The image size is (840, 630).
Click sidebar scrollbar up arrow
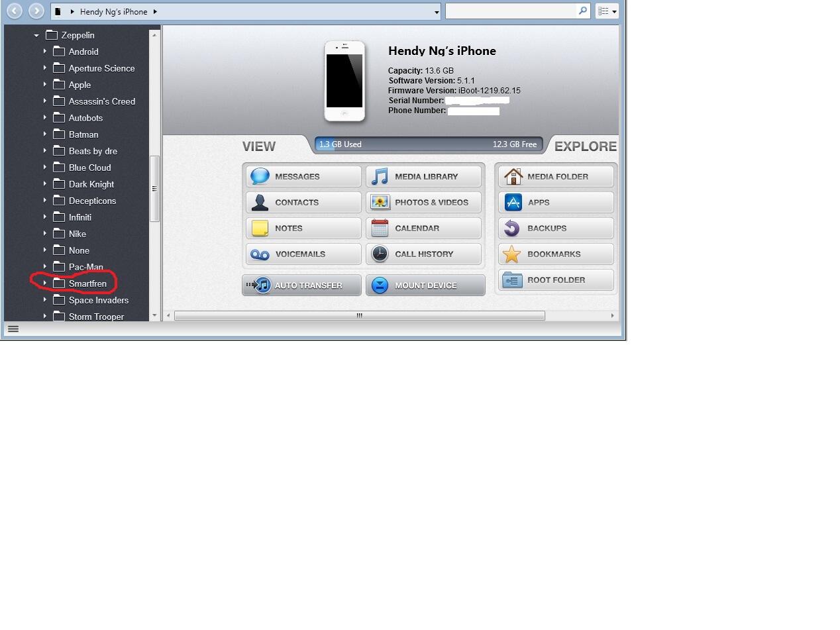(x=154, y=34)
